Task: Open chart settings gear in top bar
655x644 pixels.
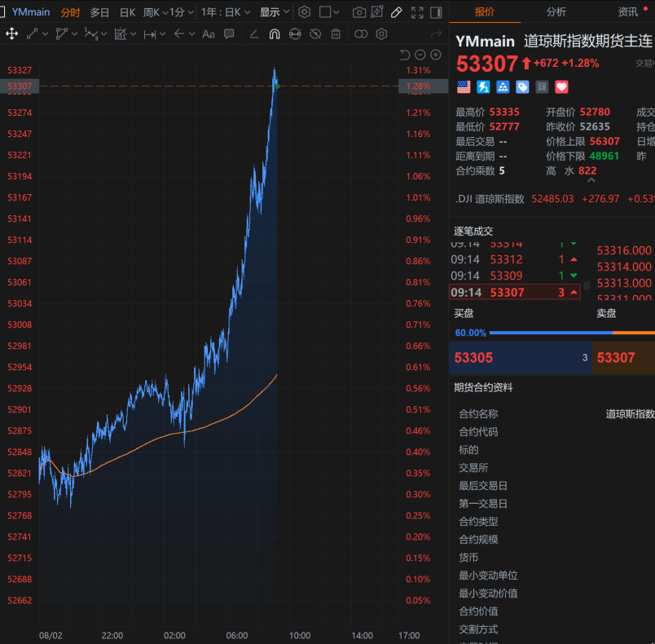Action: (304, 12)
